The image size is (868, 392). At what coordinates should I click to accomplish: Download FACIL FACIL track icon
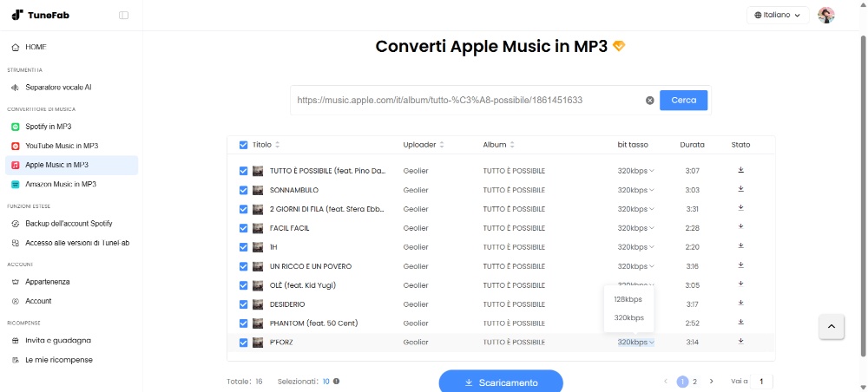point(740,226)
